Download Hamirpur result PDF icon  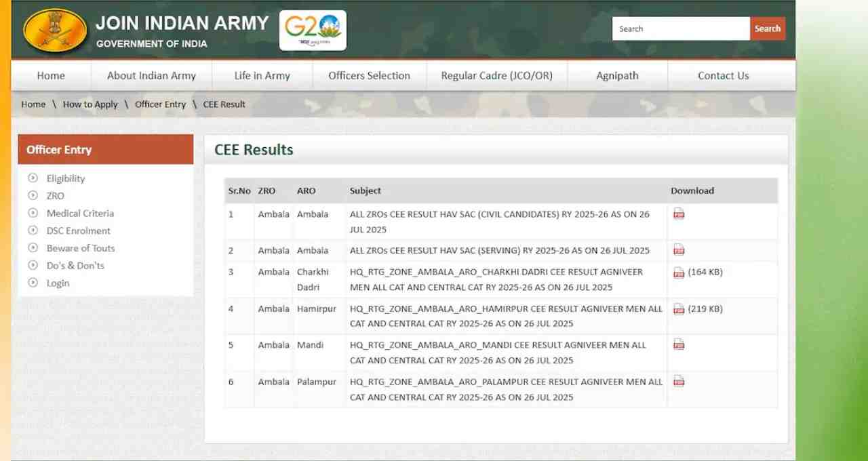pyautogui.click(x=679, y=309)
